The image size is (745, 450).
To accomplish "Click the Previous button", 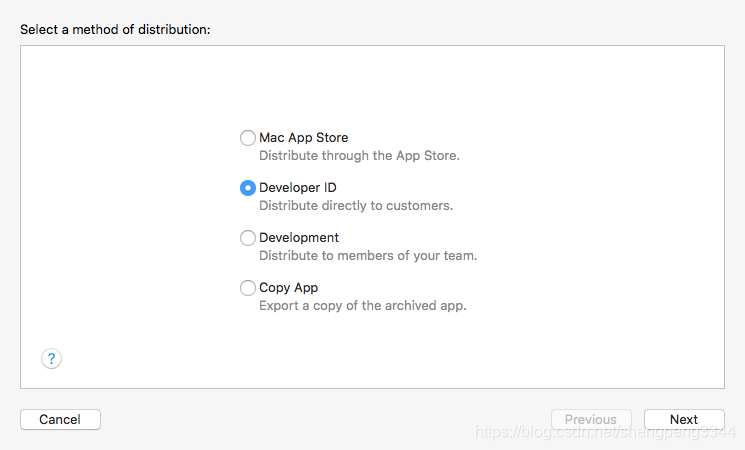I will click(x=591, y=419).
